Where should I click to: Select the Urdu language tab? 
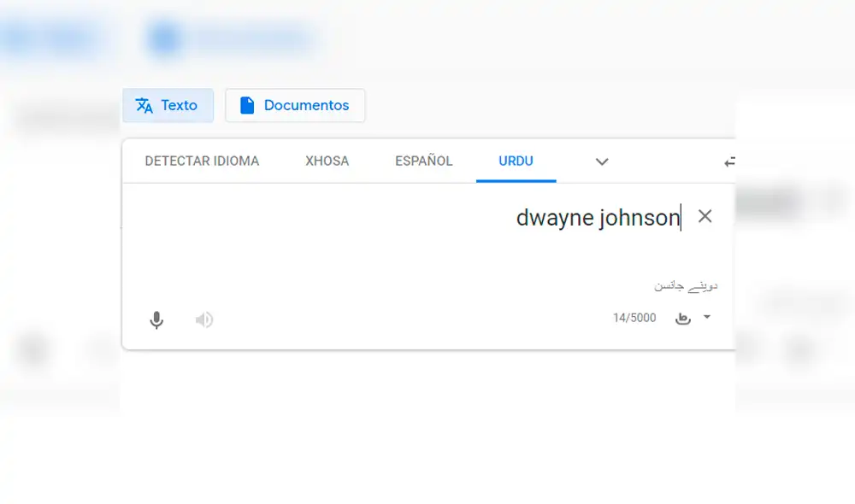tap(516, 161)
